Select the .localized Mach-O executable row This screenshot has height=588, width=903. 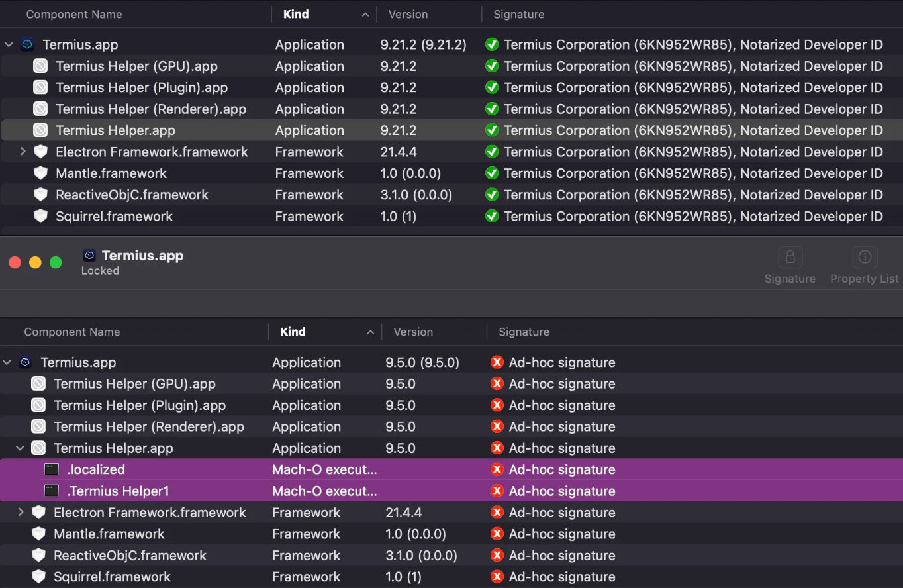[x=451, y=469]
